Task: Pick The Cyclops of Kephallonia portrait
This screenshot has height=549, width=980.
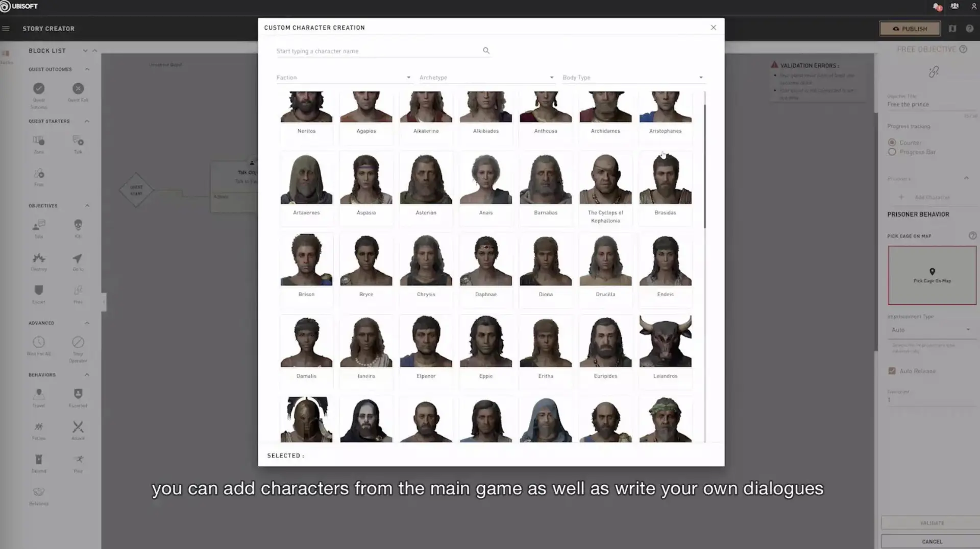Action: click(605, 178)
